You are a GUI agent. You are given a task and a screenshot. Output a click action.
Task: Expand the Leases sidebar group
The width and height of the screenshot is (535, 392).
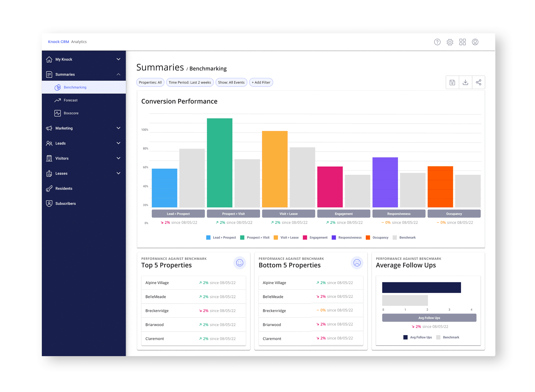coord(118,173)
